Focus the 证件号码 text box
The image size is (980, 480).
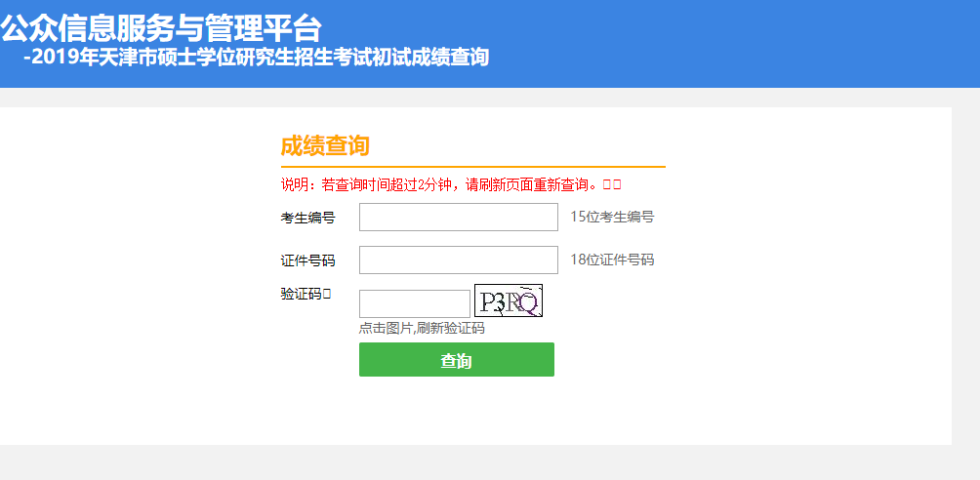click(x=458, y=260)
